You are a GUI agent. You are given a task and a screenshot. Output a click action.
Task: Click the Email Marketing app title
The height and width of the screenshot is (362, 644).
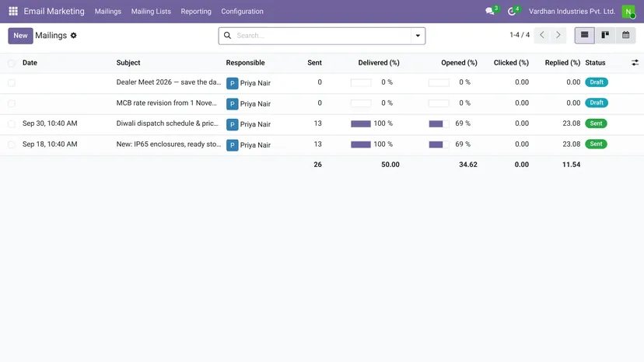click(x=54, y=11)
